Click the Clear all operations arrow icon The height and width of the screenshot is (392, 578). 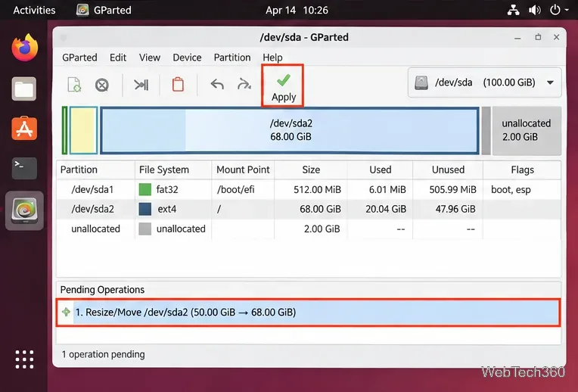pyautogui.click(x=244, y=85)
